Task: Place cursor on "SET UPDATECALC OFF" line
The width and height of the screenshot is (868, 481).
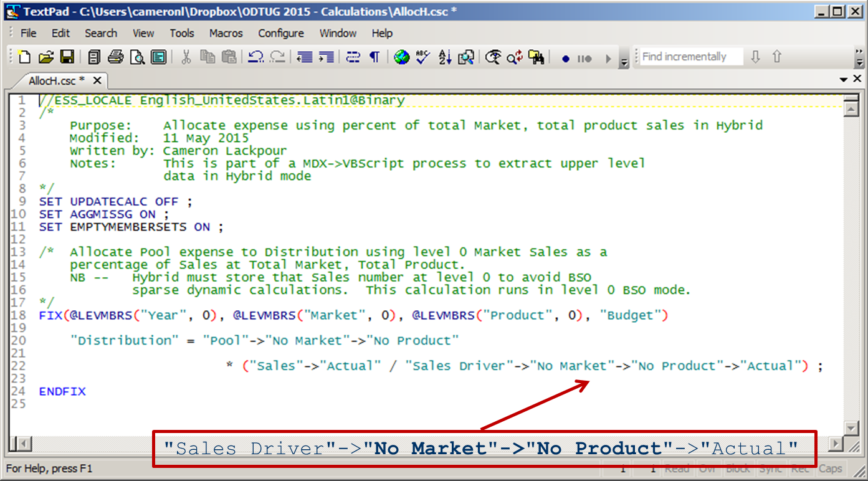Action: click(x=117, y=201)
